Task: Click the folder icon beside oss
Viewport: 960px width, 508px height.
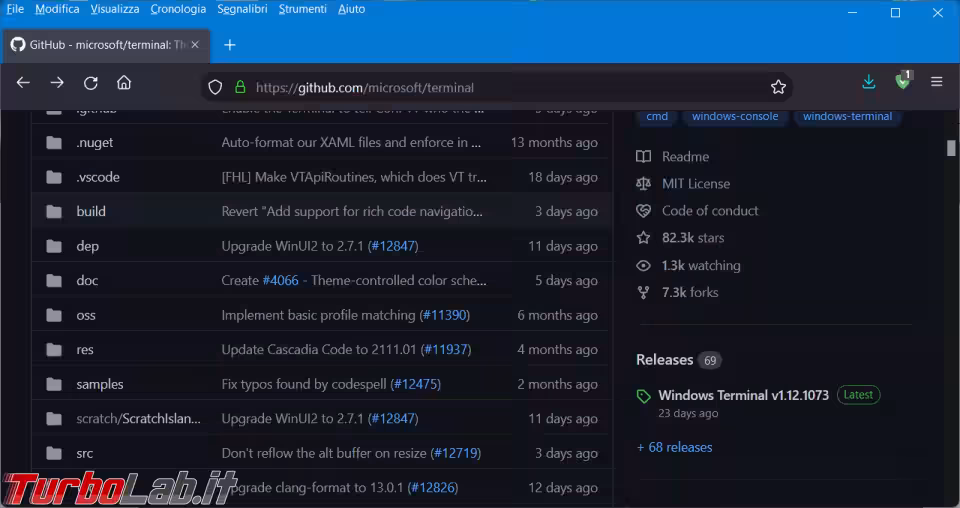Action: point(54,315)
